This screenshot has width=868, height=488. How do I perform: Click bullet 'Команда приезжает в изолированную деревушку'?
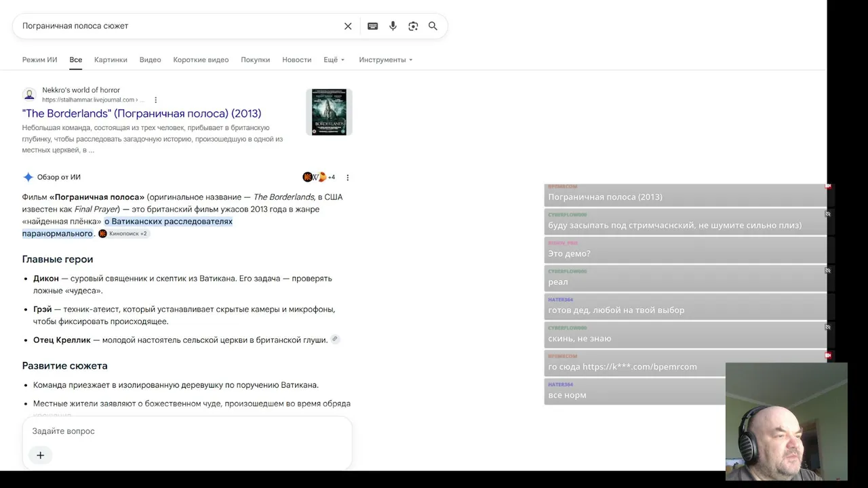[176, 385]
